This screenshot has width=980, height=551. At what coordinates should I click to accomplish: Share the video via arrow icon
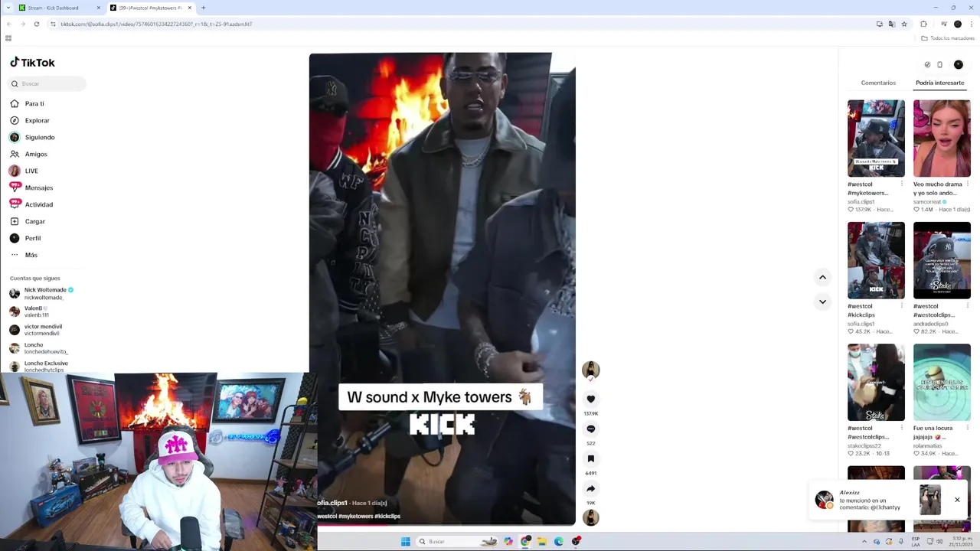(590, 488)
